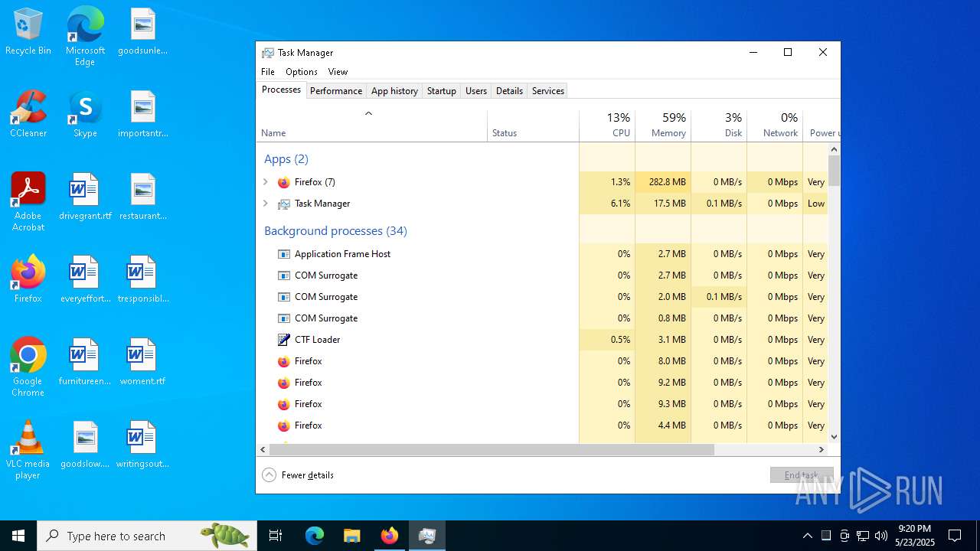Sort processes by CPU usage column

click(607, 126)
